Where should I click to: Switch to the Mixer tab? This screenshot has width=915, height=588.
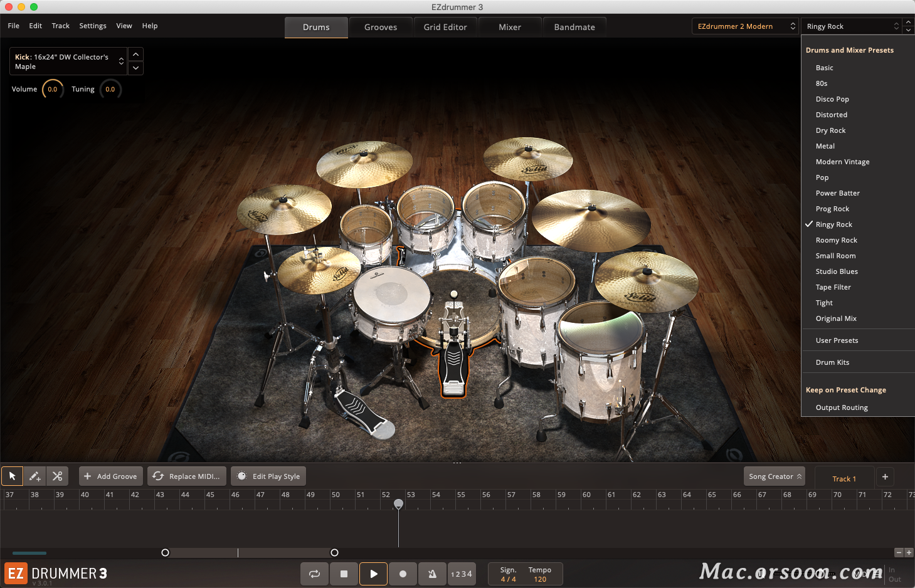(x=510, y=27)
